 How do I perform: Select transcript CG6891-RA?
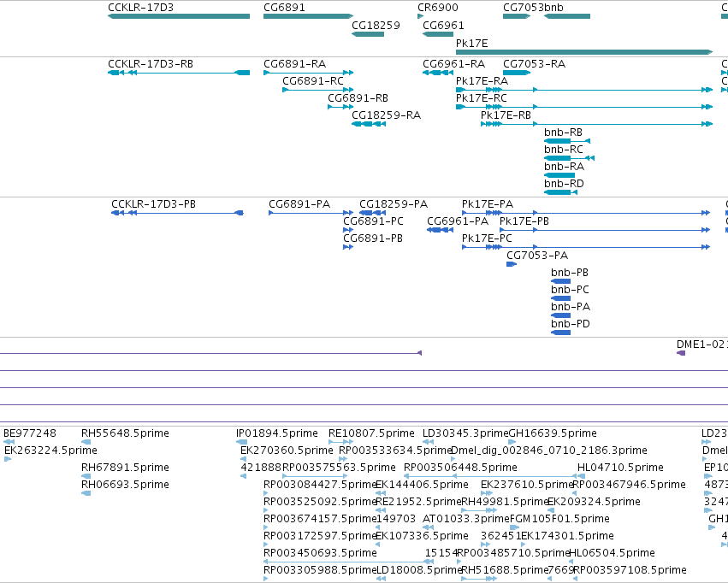(x=308, y=73)
